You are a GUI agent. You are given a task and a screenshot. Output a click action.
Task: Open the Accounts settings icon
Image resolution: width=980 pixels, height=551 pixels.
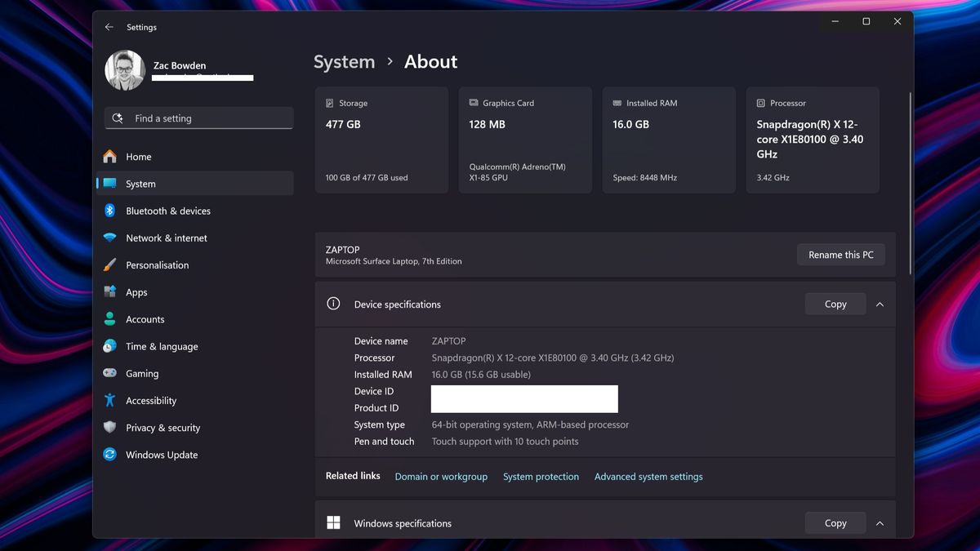coord(109,319)
